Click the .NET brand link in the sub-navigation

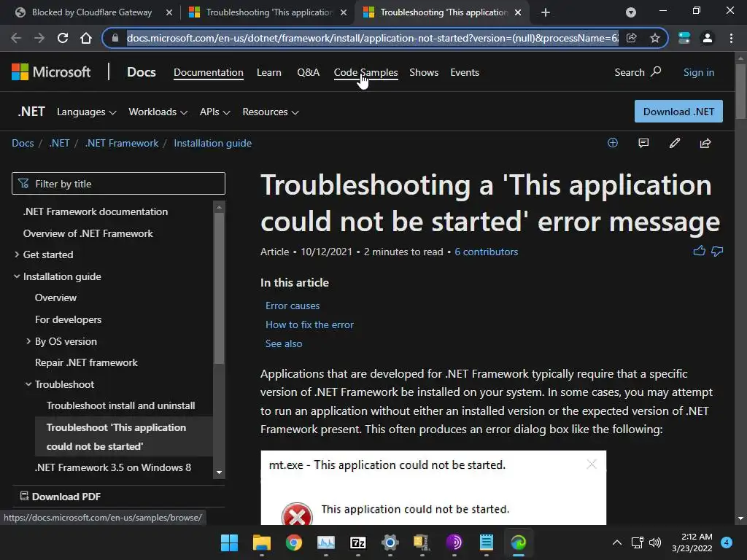pos(31,112)
